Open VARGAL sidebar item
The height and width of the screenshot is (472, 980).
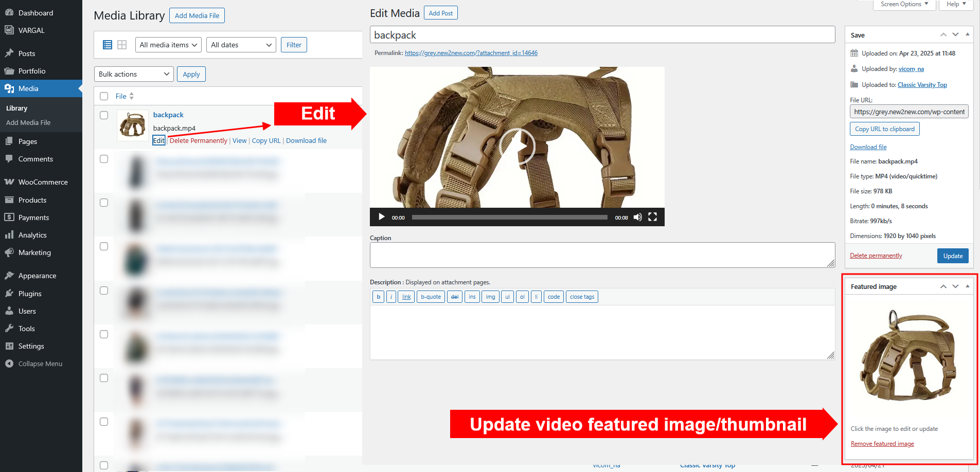point(31,30)
